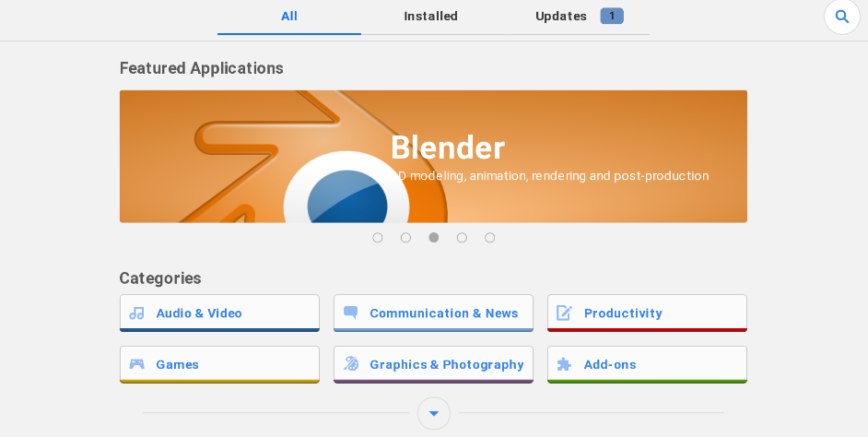Click the speech bubble icon in Communication & News

coord(350,313)
